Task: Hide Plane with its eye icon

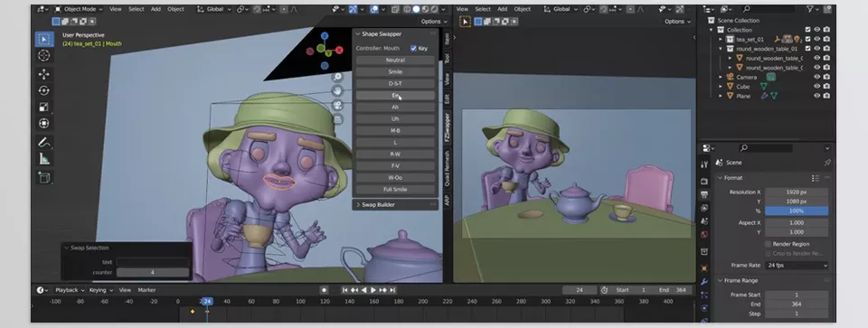Action: (x=817, y=97)
